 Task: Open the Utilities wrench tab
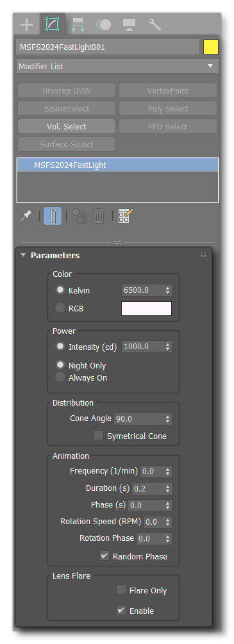pos(155,25)
